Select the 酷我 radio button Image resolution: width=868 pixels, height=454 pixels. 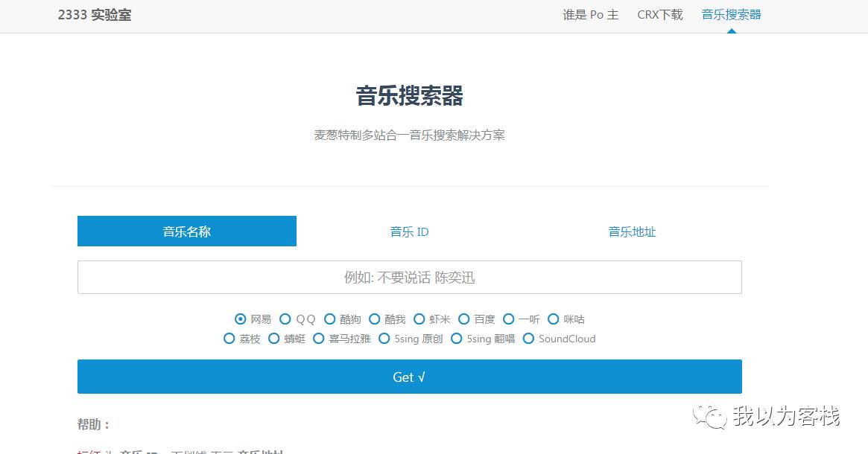point(375,319)
